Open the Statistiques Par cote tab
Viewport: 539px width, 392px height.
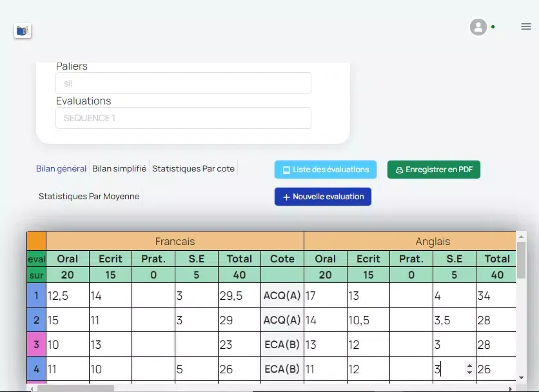(193, 168)
